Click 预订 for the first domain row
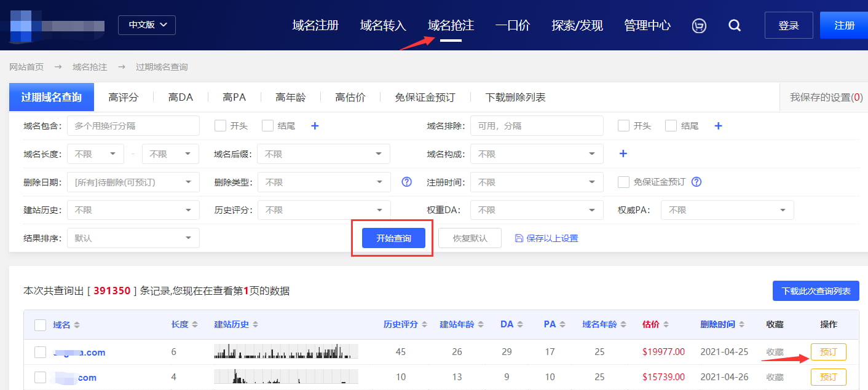868x390 pixels. (x=828, y=352)
